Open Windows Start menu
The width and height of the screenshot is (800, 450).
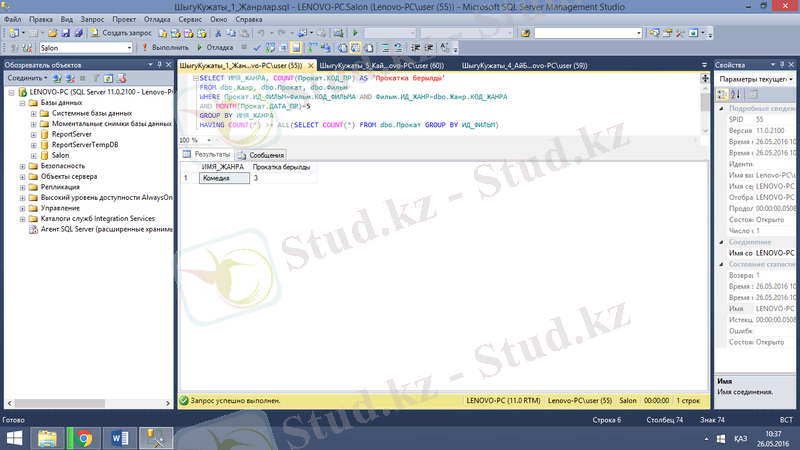click(x=14, y=438)
